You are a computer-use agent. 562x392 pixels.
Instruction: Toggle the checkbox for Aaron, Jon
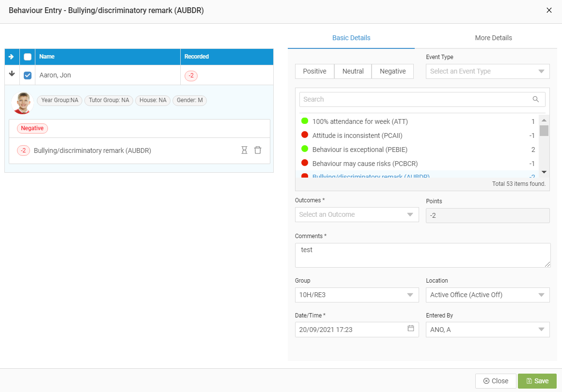point(27,75)
